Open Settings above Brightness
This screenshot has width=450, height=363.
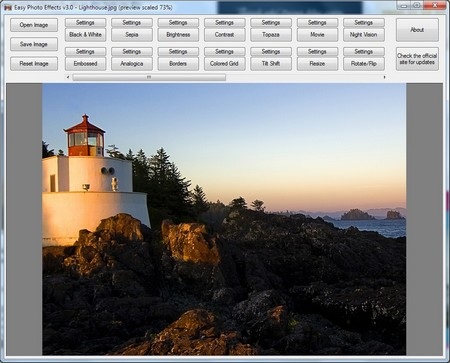(x=178, y=23)
